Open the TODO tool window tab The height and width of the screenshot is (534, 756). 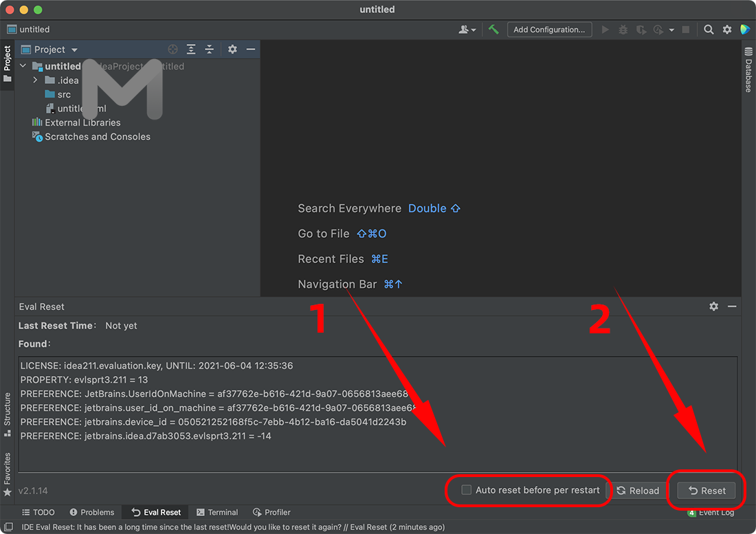click(x=38, y=512)
